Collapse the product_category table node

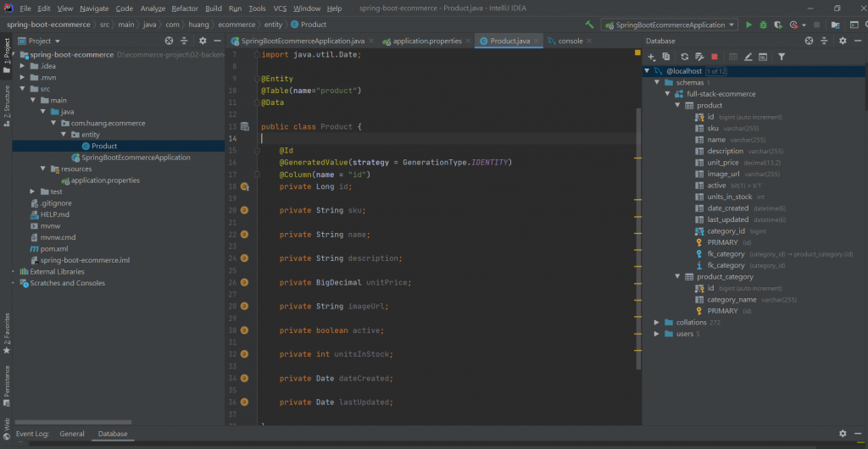(x=676, y=277)
